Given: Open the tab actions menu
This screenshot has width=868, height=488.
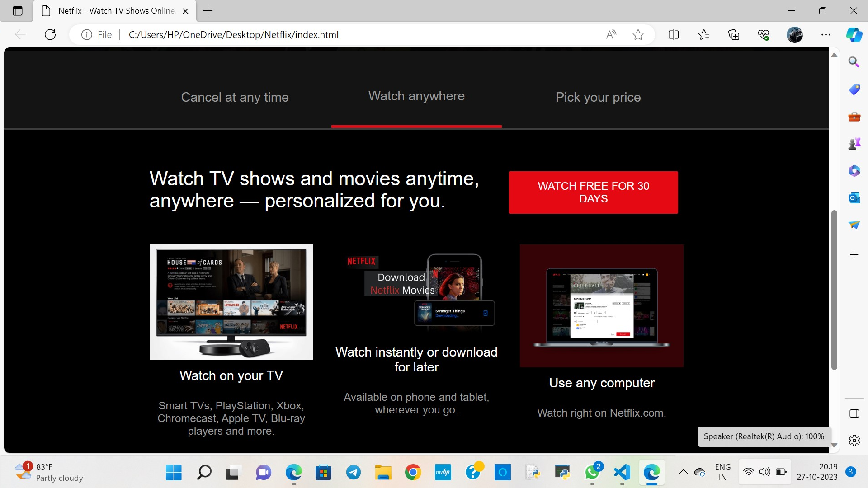Looking at the screenshot, I should pos(18,10).
